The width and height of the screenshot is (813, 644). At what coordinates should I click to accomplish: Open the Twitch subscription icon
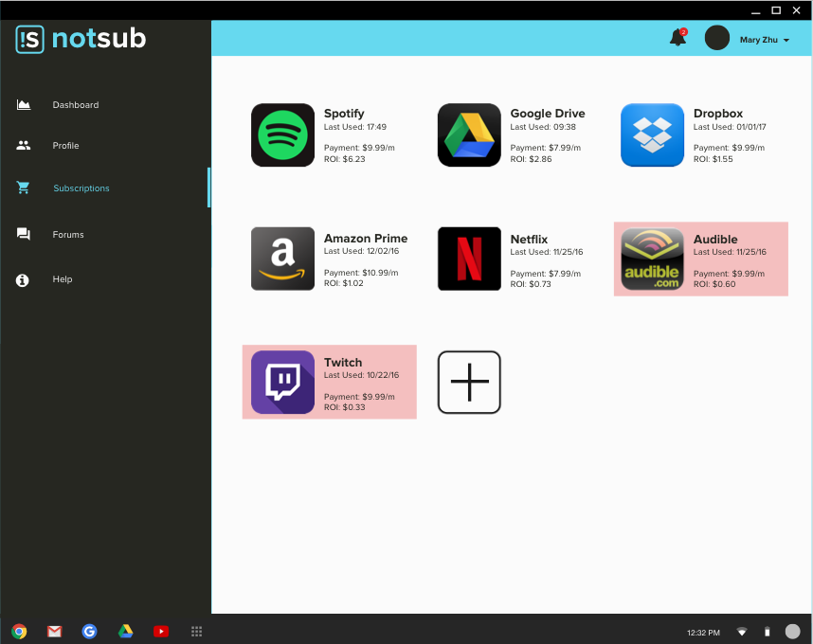(x=282, y=383)
